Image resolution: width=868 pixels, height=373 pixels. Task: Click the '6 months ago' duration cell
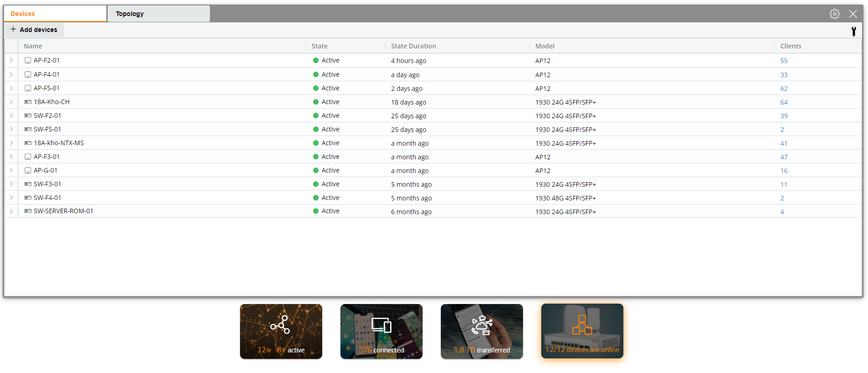pos(411,212)
